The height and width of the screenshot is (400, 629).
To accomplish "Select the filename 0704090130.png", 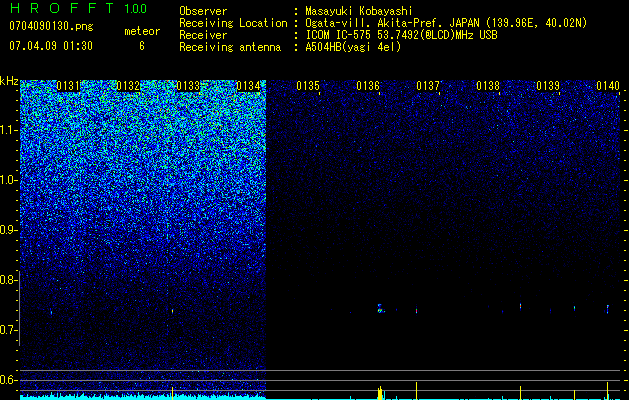I will [51, 26].
